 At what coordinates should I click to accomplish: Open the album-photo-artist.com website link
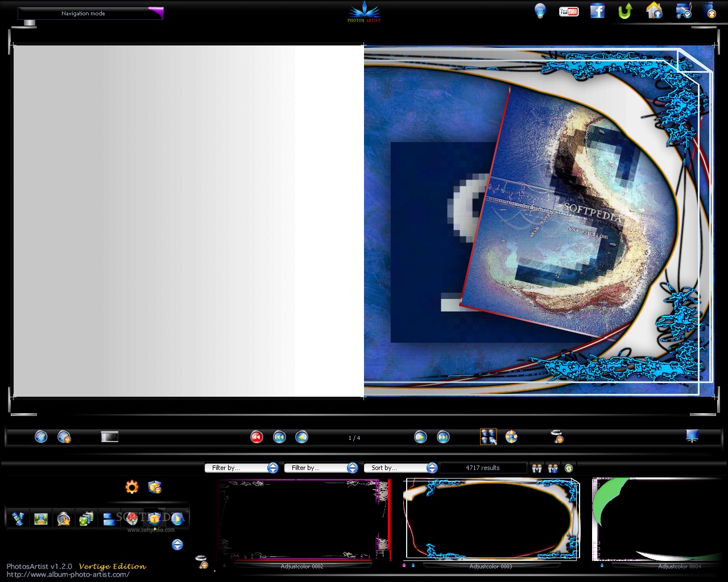tap(68, 575)
